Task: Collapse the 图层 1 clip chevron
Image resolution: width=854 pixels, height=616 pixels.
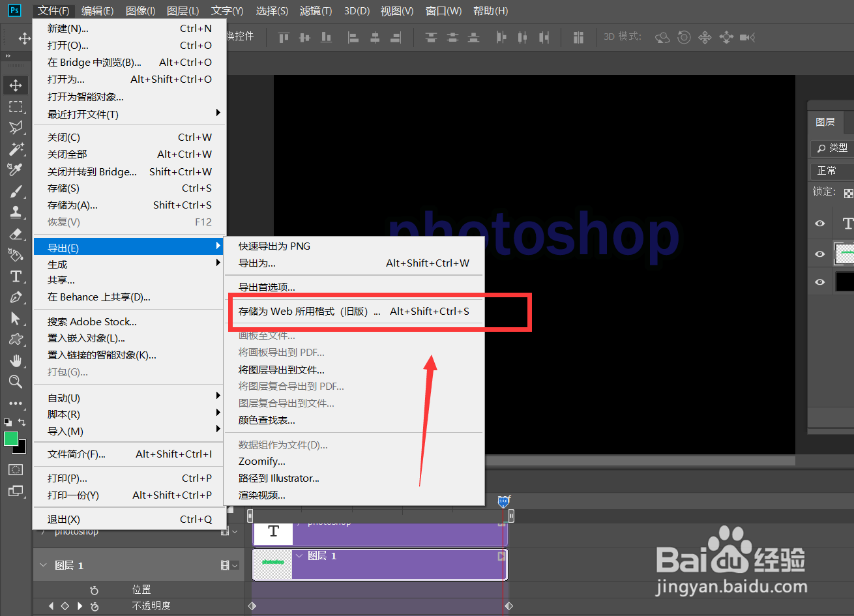Action: pyautogui.click(x=300, y=556)
